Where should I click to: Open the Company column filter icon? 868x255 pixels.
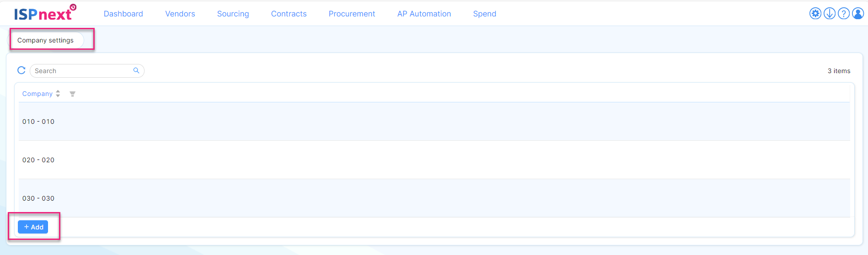click(72, 94)
